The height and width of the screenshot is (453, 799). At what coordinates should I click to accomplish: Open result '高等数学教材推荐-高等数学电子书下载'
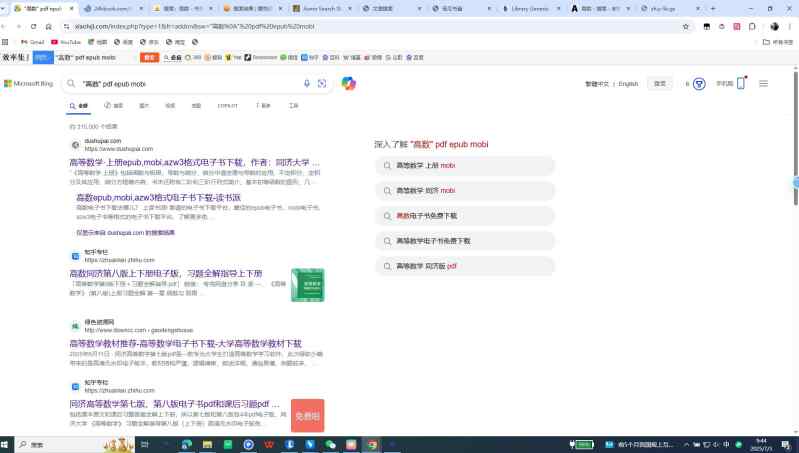click(185, 343)
